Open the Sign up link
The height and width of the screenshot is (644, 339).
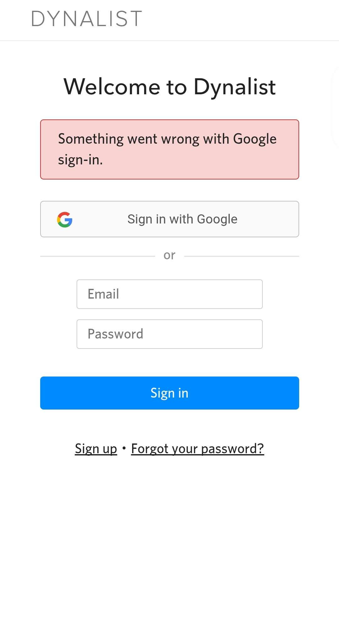tap(96, 449)
